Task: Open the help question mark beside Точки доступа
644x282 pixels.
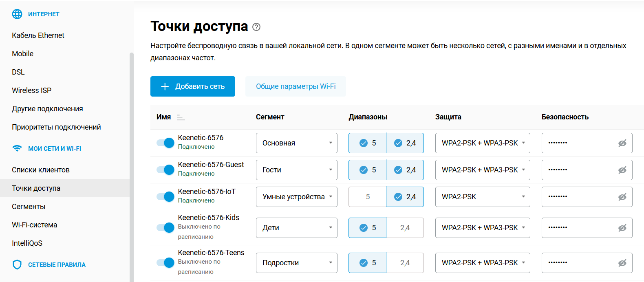Action: (x=256, y=27)
